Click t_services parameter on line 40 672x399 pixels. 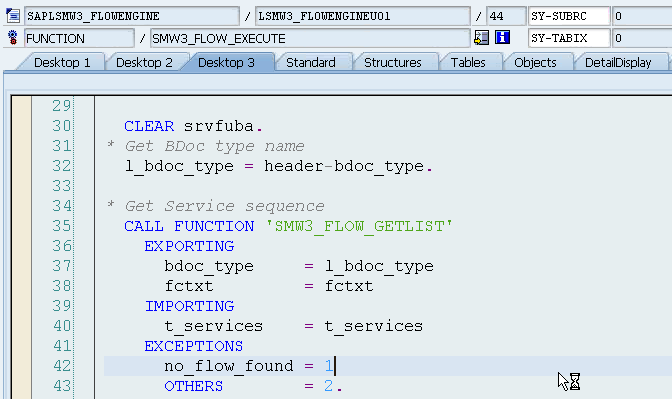click(x=213, y=327)
